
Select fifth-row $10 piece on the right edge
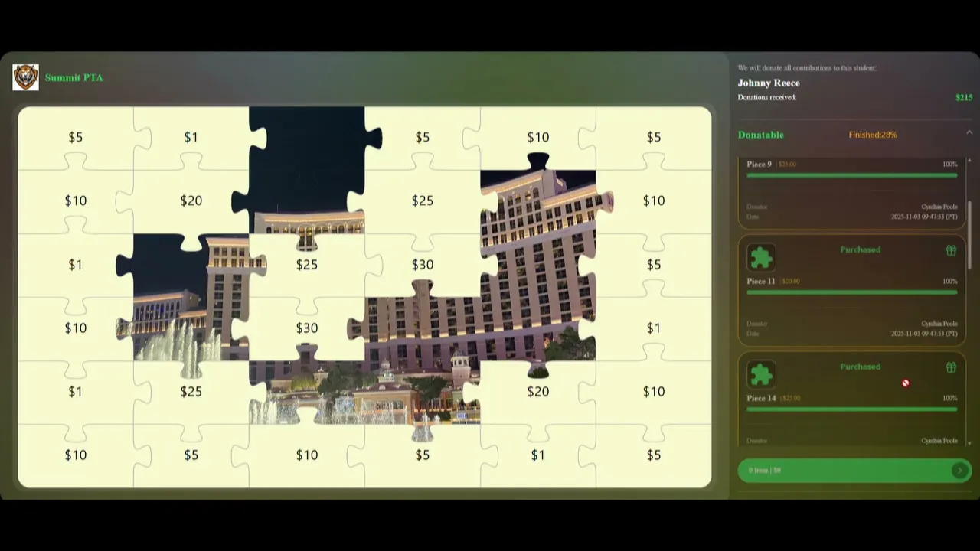(x=653, y=391)
